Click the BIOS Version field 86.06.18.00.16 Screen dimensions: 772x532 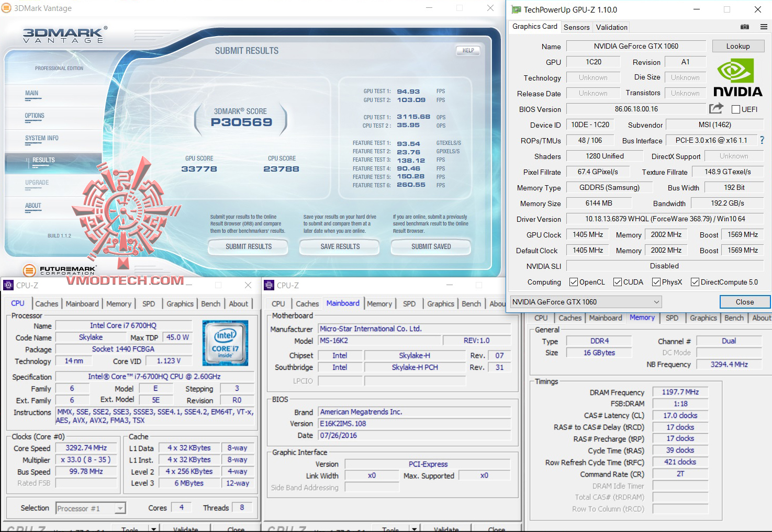tap(636, 109)
